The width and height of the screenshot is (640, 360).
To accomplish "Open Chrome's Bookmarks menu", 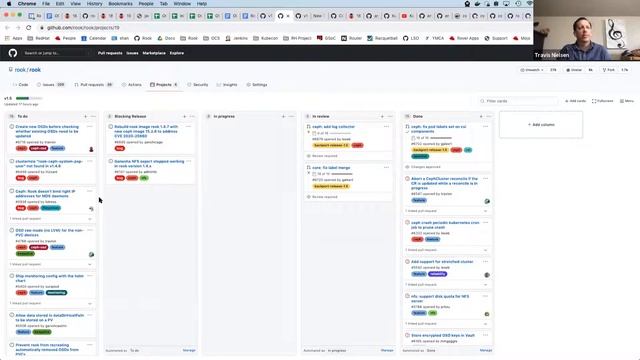I will [x=120, y=4].
